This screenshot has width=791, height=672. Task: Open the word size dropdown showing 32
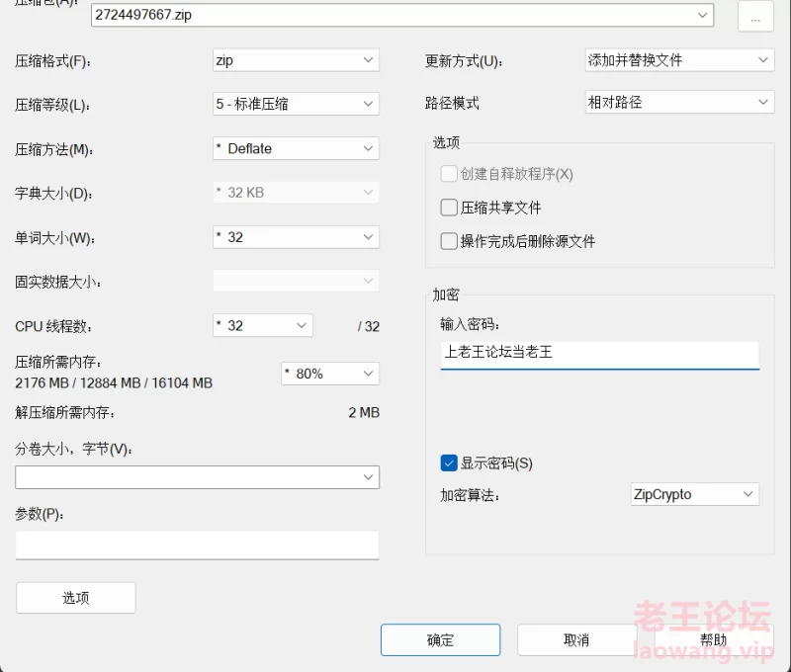(296, 237)
